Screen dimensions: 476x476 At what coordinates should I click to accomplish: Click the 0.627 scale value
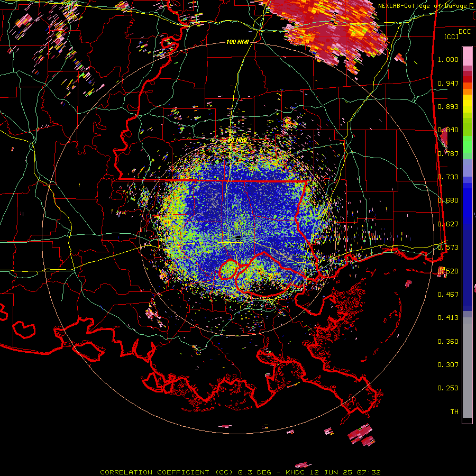coord(448,224)
